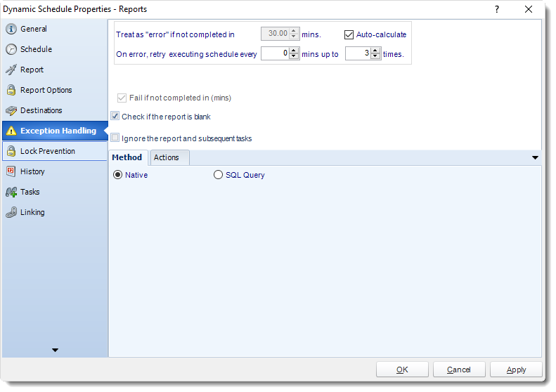Click the Report icon in sidebar
The width and height of the screenshot is (556, 392).
click(11, 70)
